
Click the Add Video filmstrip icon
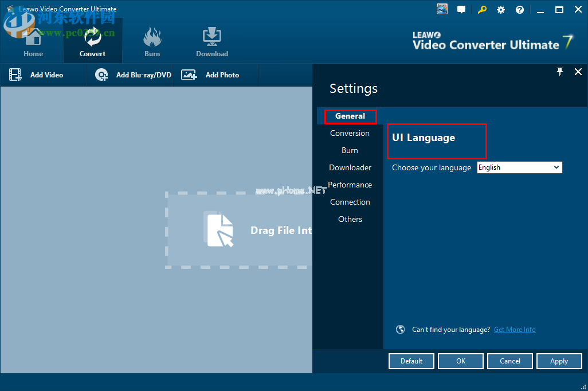pyautogui.click(x=14, y=75)
